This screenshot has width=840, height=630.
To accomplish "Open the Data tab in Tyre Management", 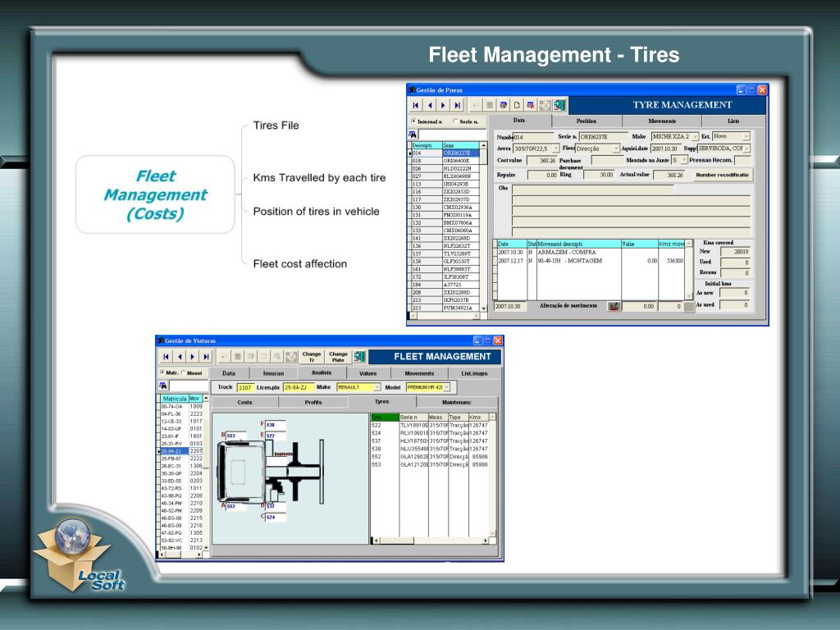I will click(x=519, y=121).
